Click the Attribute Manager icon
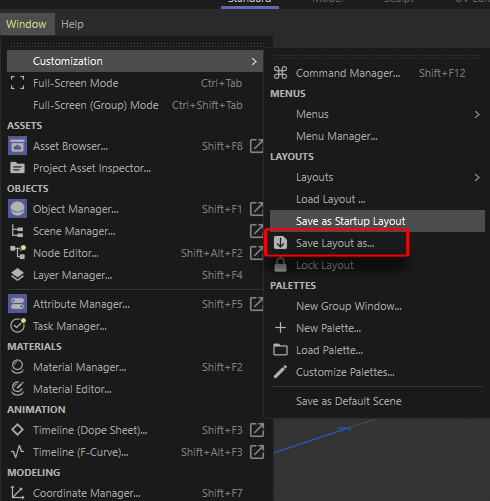The height and width of the screenshot is (501, 490). click(17, 304)
